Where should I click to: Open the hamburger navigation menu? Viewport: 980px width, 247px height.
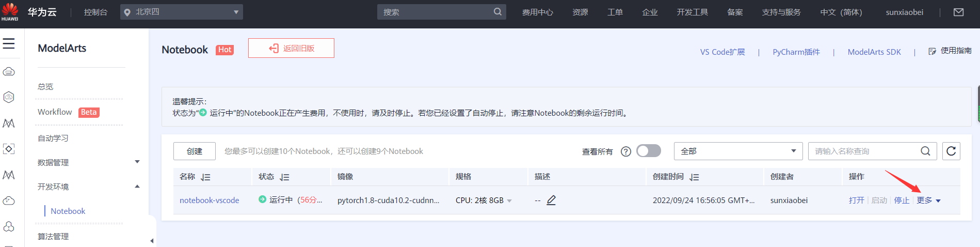[x=9, y=44]
